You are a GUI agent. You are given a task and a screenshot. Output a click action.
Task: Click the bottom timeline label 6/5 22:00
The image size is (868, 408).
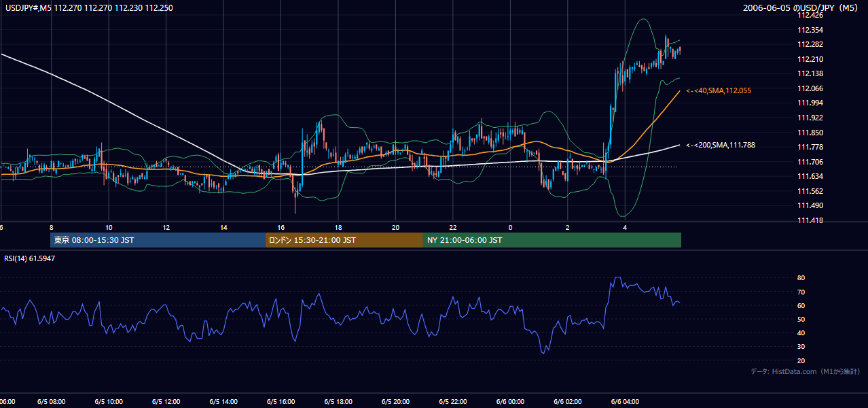[453, 401]
